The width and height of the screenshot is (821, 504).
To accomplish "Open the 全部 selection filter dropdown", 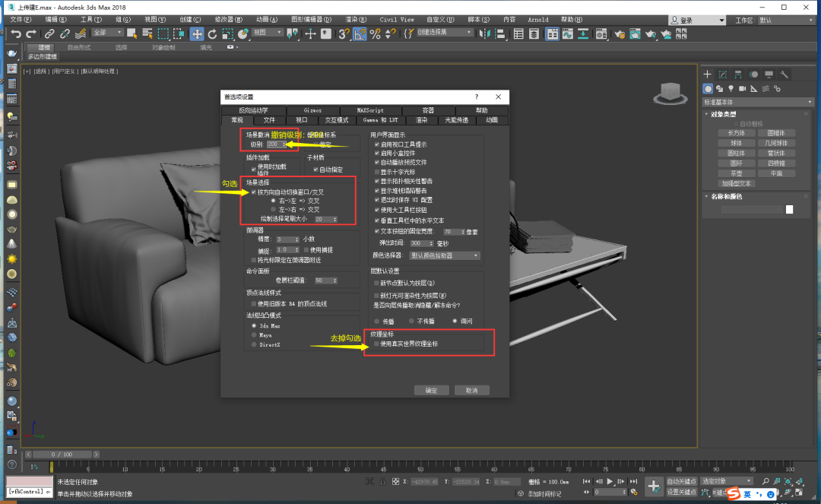I will pos(107,33).
